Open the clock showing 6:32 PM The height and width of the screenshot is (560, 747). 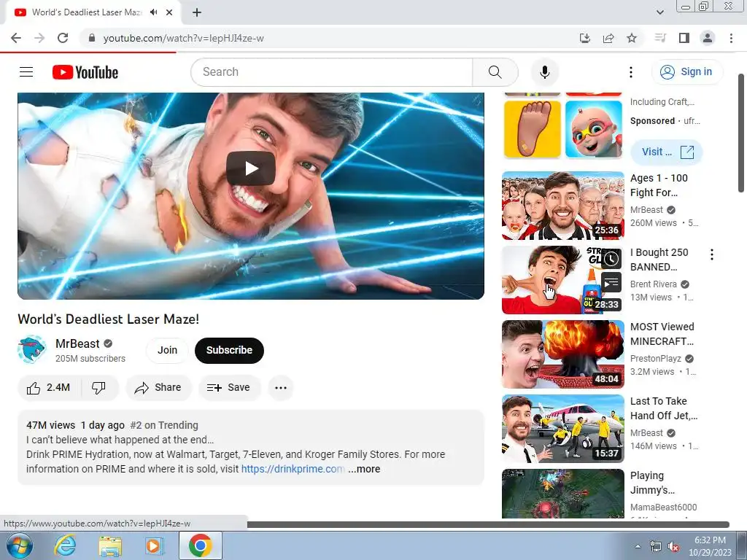710,546
